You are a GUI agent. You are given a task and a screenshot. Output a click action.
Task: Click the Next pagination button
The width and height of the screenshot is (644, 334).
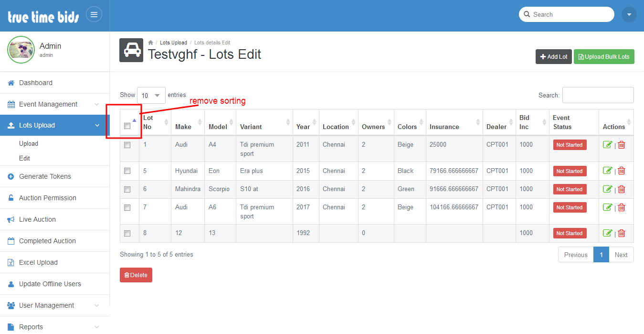(x=621, y=255)
